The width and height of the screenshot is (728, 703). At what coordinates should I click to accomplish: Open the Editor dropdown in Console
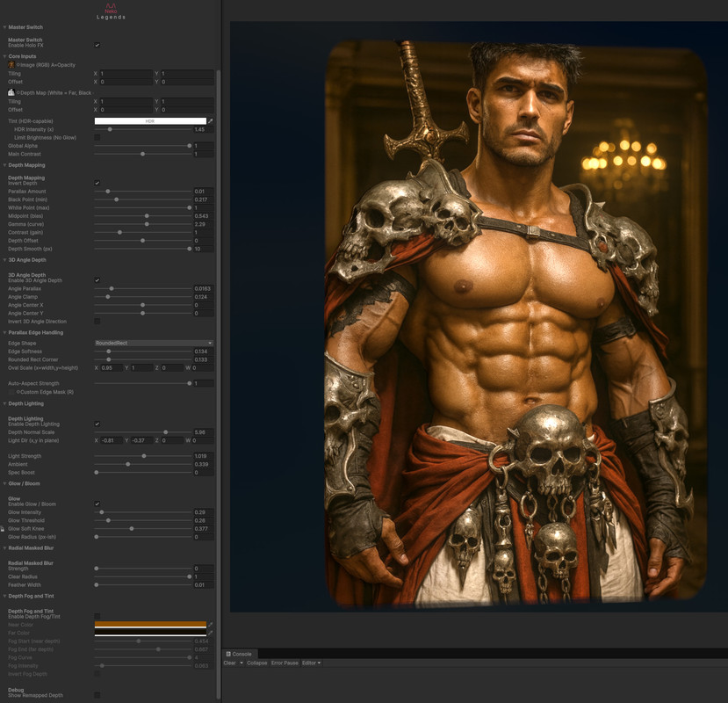pos(311,663)
